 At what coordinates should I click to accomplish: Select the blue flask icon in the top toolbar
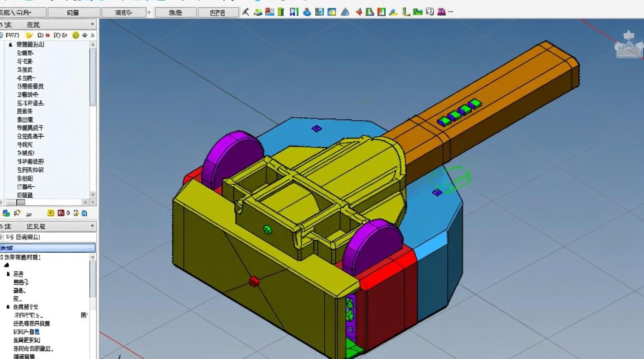(307, 12)
